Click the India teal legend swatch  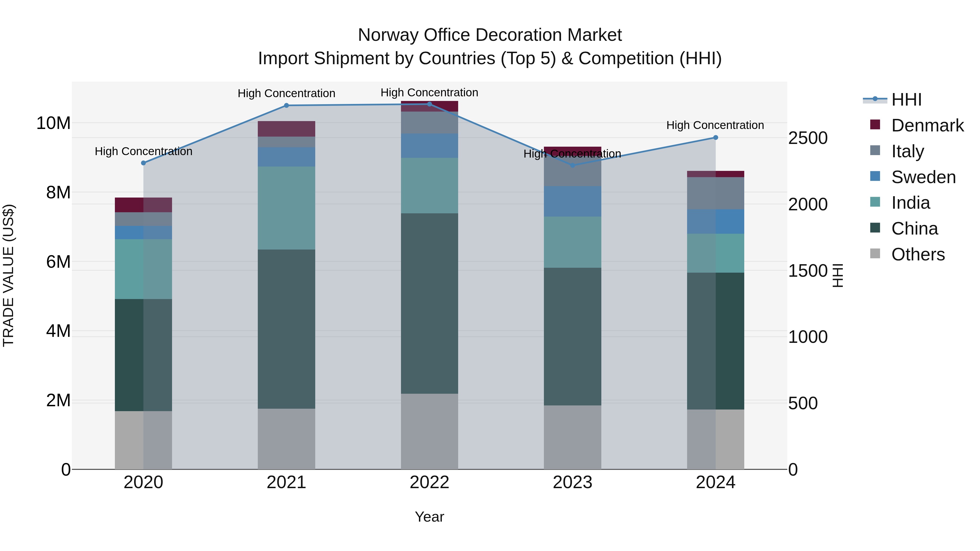(875, 202)
